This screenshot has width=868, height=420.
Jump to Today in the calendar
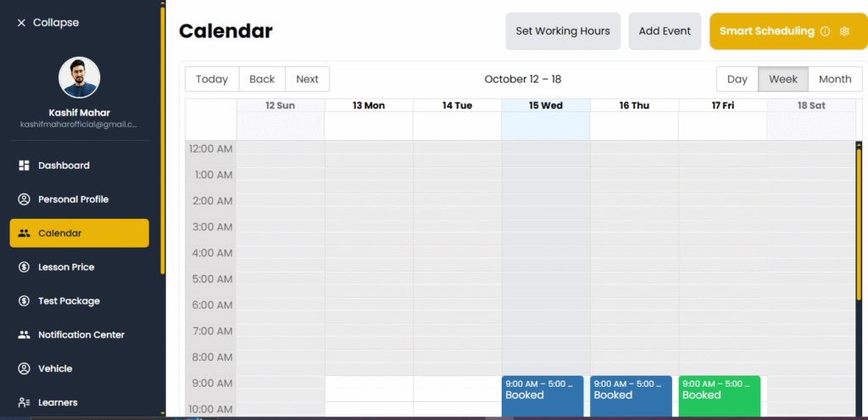[212, 79]
